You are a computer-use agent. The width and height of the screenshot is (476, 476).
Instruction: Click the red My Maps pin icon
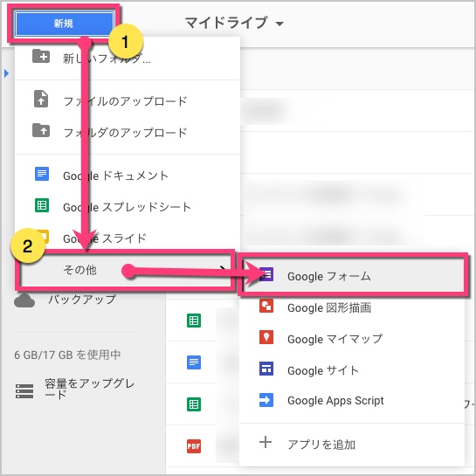[x=266, y=337]
